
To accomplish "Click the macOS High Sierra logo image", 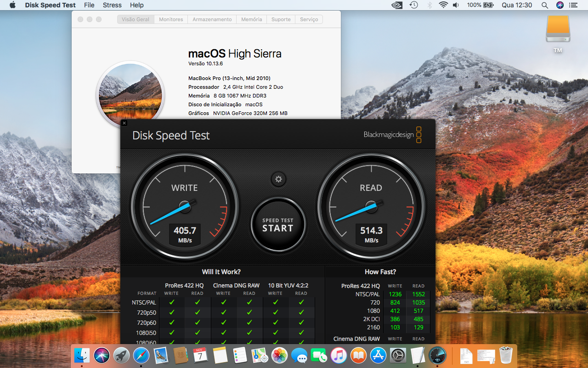I will [130, 94].
